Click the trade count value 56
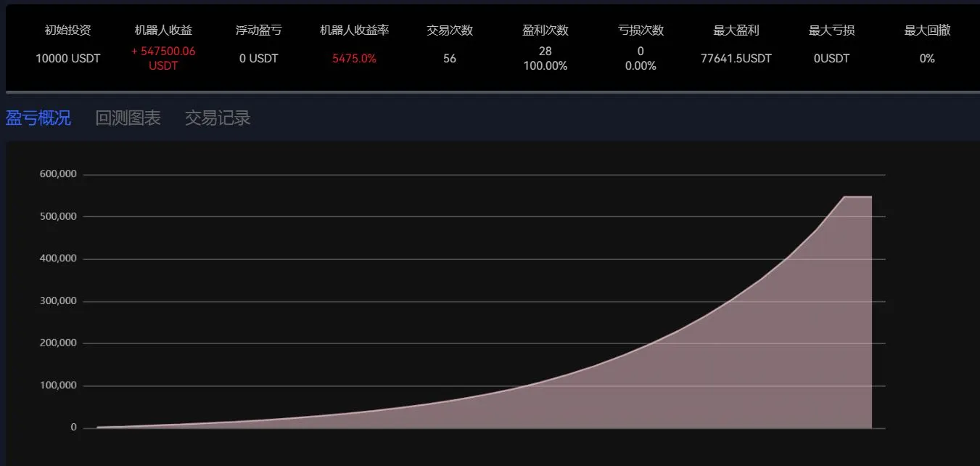 click(450, 59)
